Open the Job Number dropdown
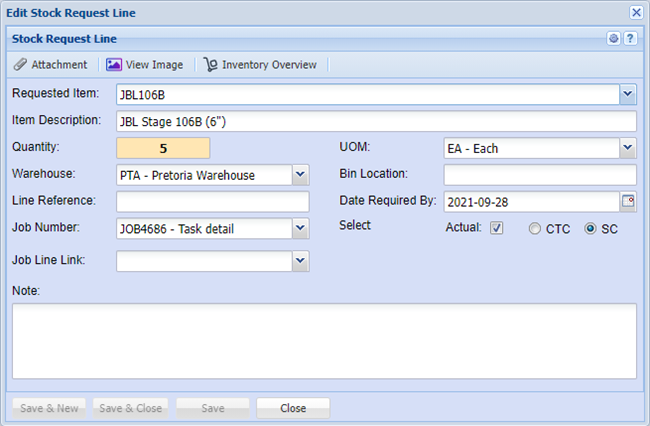650x426 pixels. 300,229
